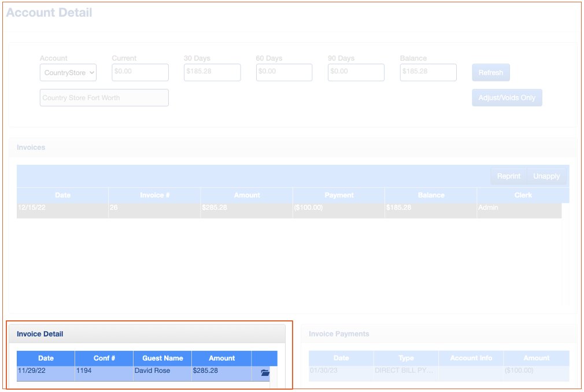The height and width of the screenshot is (392, 584).
Task: Open the folder icon in David Rose row
Action: click(265, 373)
